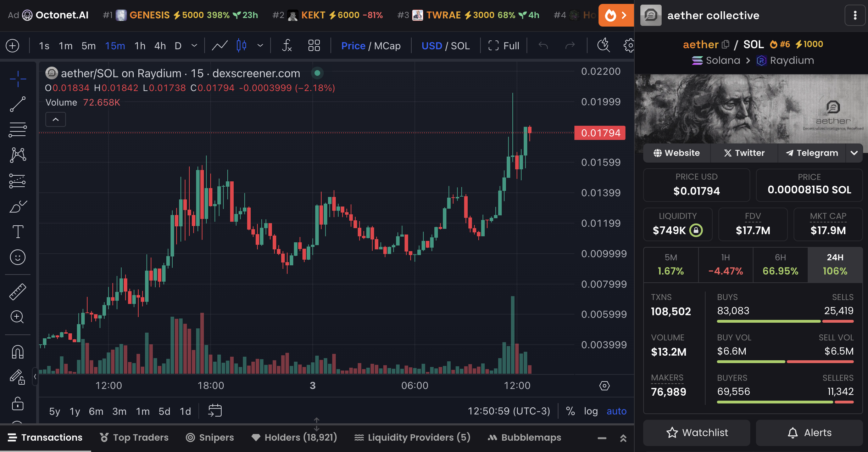
Task: Click the 0.01794 current price label
Action: pyautogui.click(x=600, y=133)
